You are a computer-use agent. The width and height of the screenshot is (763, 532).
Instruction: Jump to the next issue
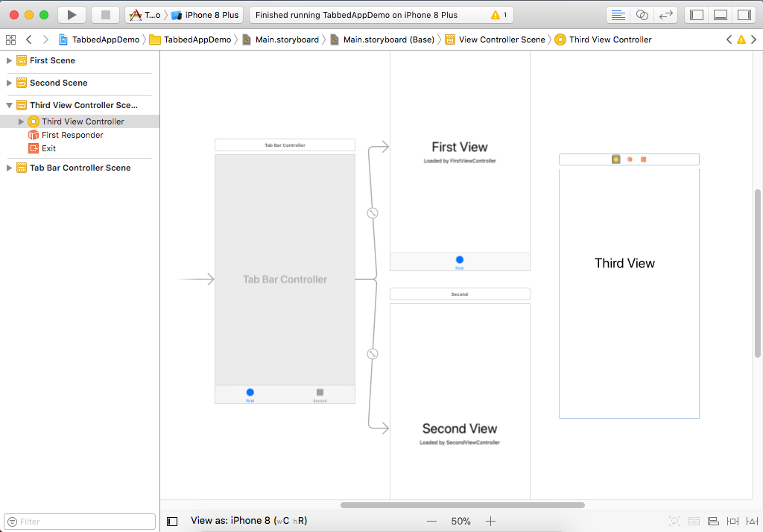tap(754, 39)
